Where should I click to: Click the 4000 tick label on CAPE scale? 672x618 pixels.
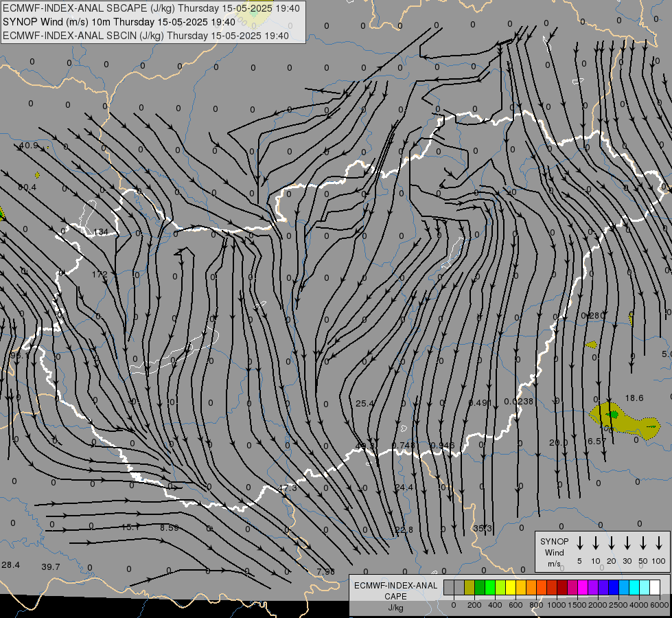639,605
